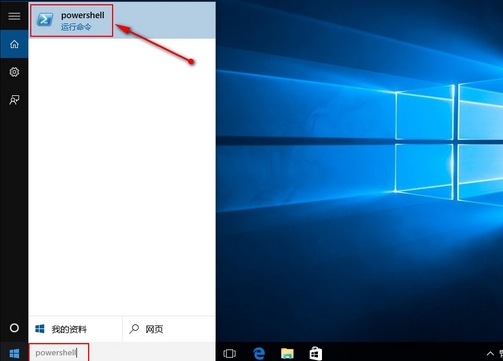The height and width of the screenshot is (361, 503).
Task: Open the feedback icon in sidebar
Action: coord(14,99)
